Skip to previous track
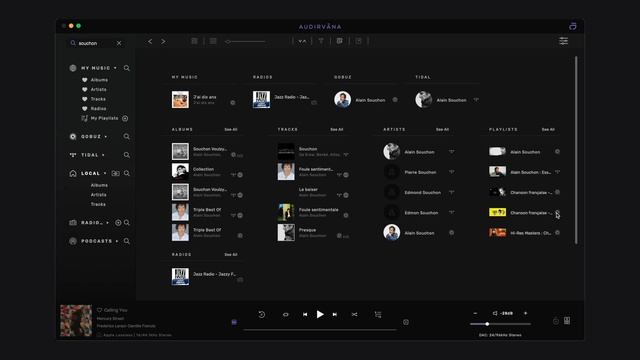Screen dimensions: 640x360 coord(305,315)
